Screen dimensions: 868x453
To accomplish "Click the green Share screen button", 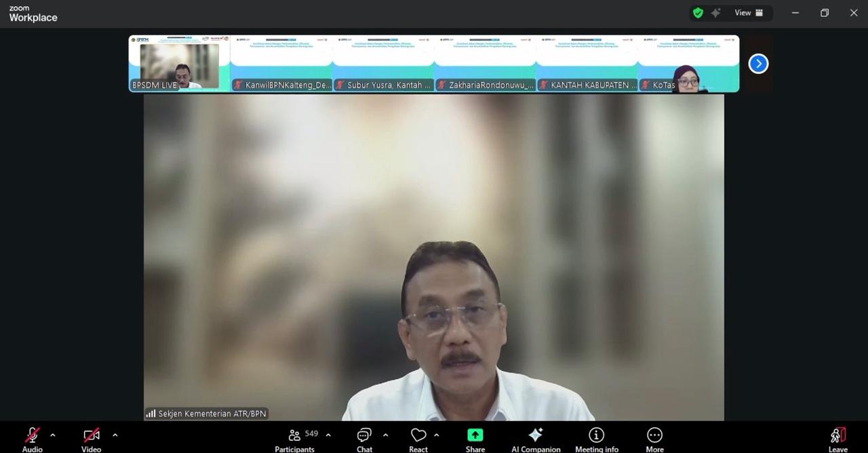I will [475, 437].
